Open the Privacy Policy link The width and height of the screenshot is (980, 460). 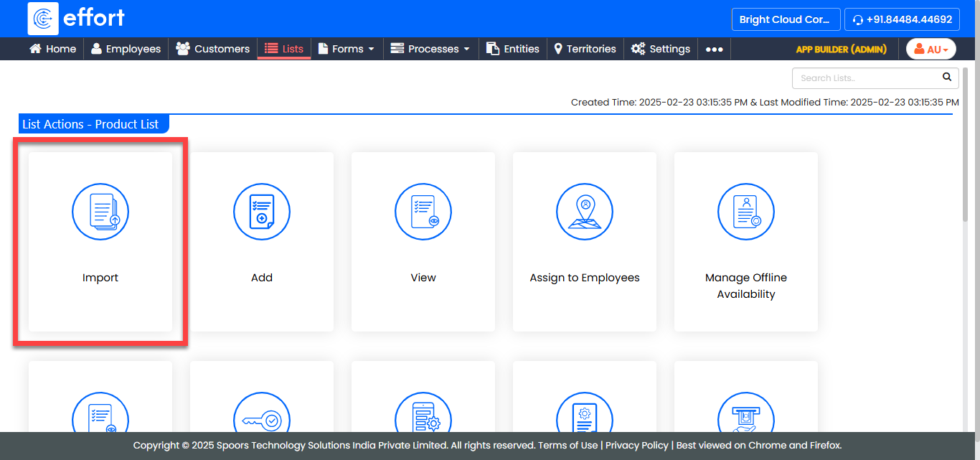point(636,445)
